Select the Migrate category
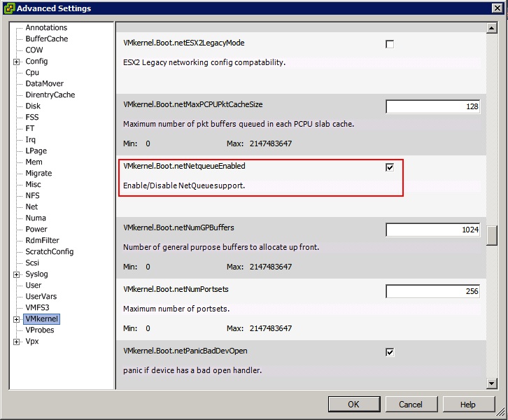 pos(38,173)
